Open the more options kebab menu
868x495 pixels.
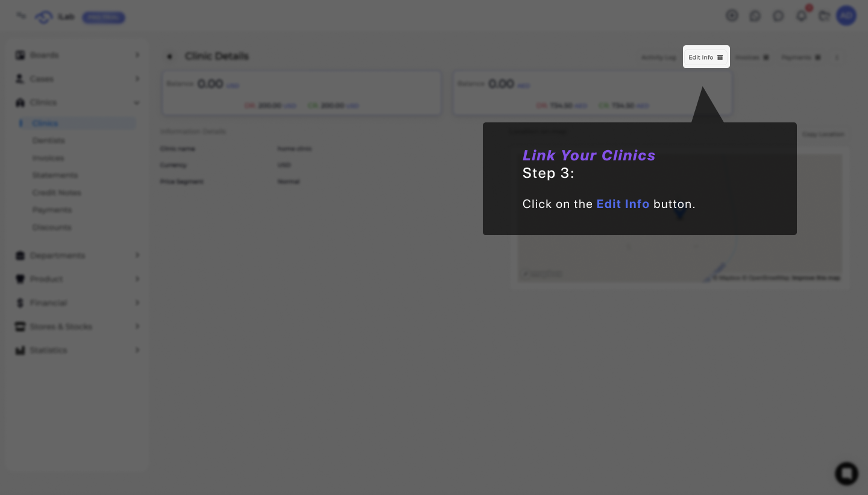837,57
